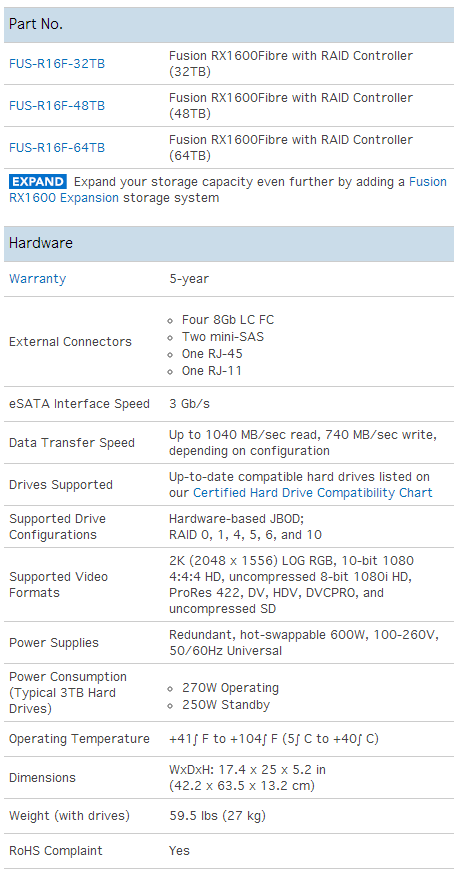Open the Warranty link
Image resolution: width=458 pixels, height=873 pixels.
(x=37, y=278)
